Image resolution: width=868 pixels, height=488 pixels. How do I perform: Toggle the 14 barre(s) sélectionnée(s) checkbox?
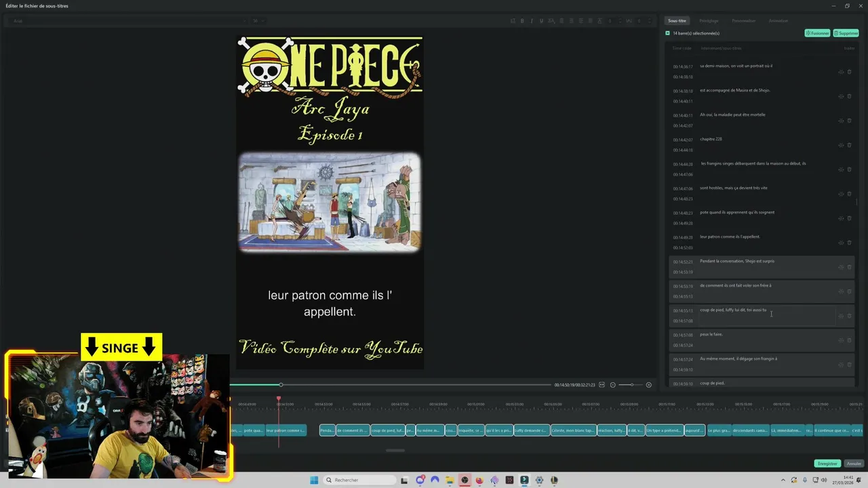[x=667, y=33]
